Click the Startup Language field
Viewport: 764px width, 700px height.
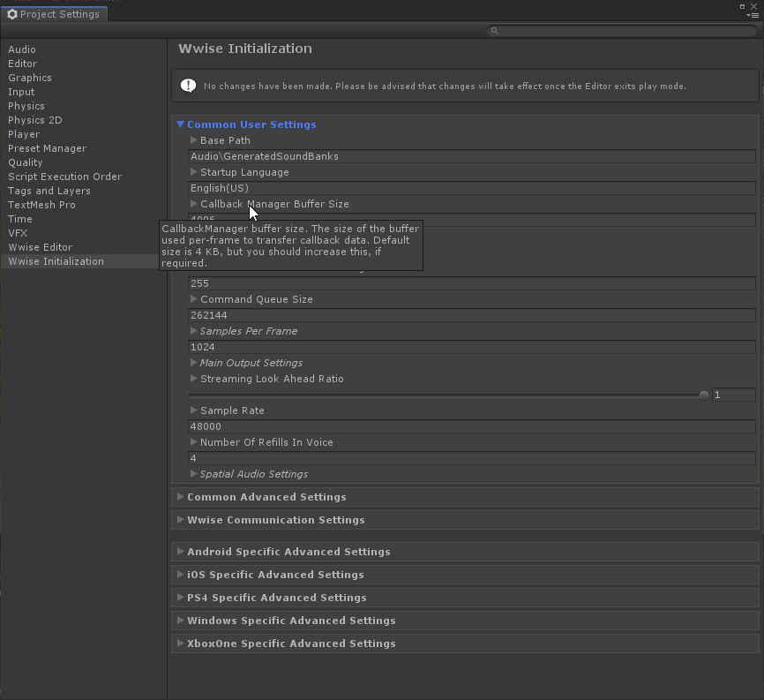472,188
